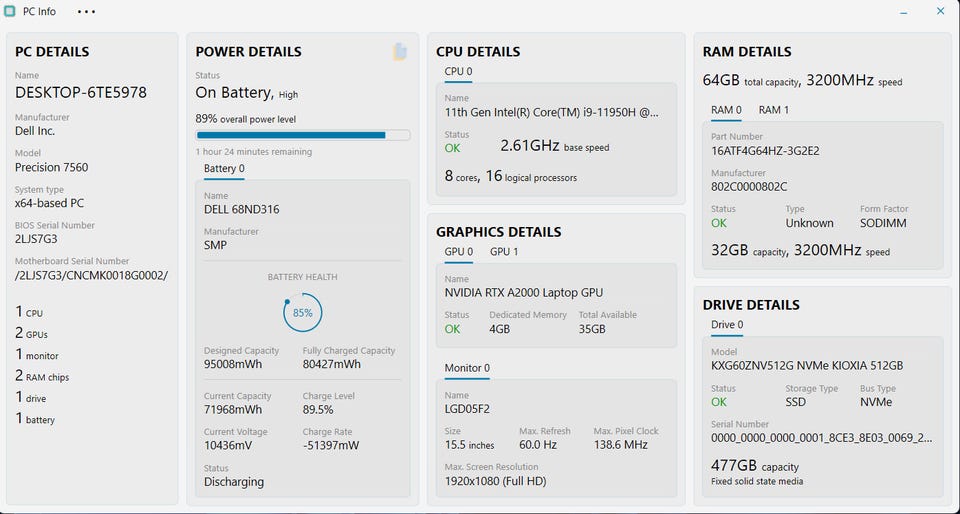Select the CPU 0 tab
Viewport: 960px width, 514px height.
pos(458,72)
